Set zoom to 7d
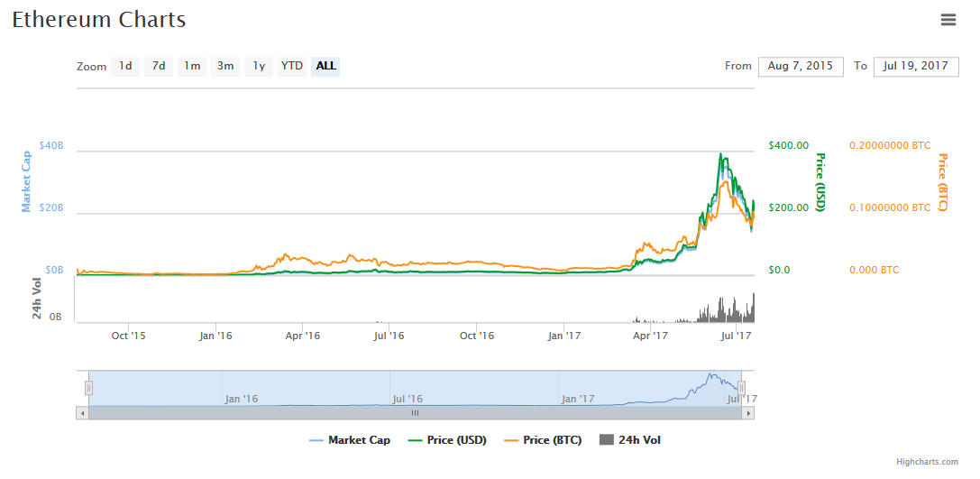 pyautogui.click(x=159, y=66)
